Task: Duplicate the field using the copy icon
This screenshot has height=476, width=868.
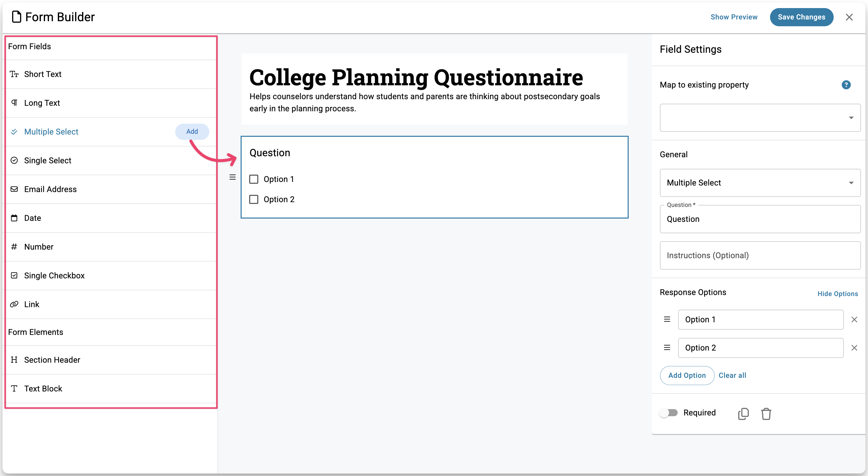Action: tap(743, 413)
